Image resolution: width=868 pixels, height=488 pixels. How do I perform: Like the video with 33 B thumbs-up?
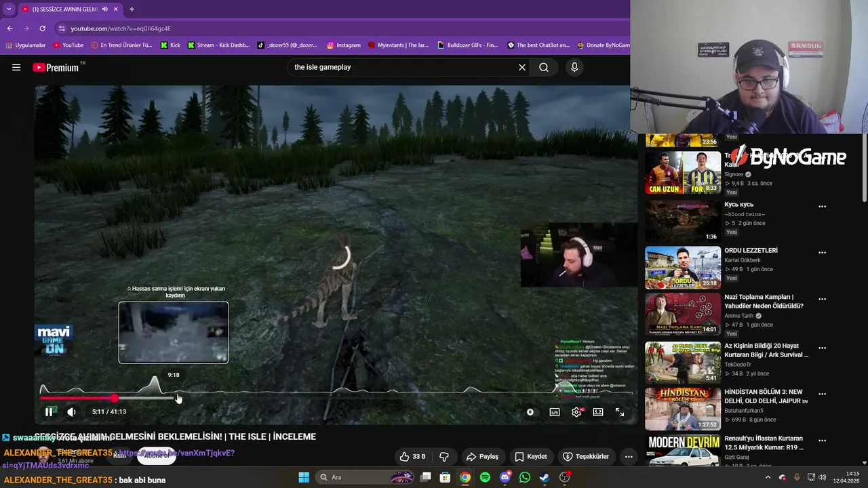coord(412,456)
